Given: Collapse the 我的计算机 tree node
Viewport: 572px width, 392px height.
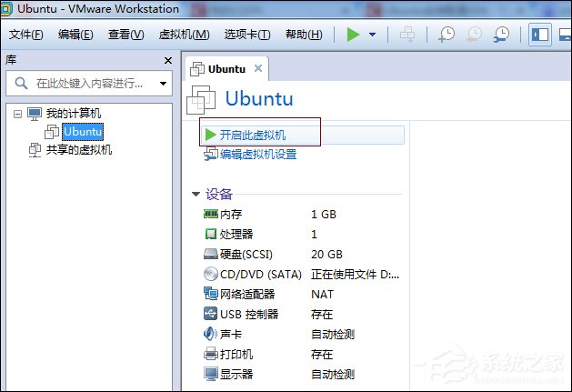Looking at the screenshot, I should tap(17, 115).
